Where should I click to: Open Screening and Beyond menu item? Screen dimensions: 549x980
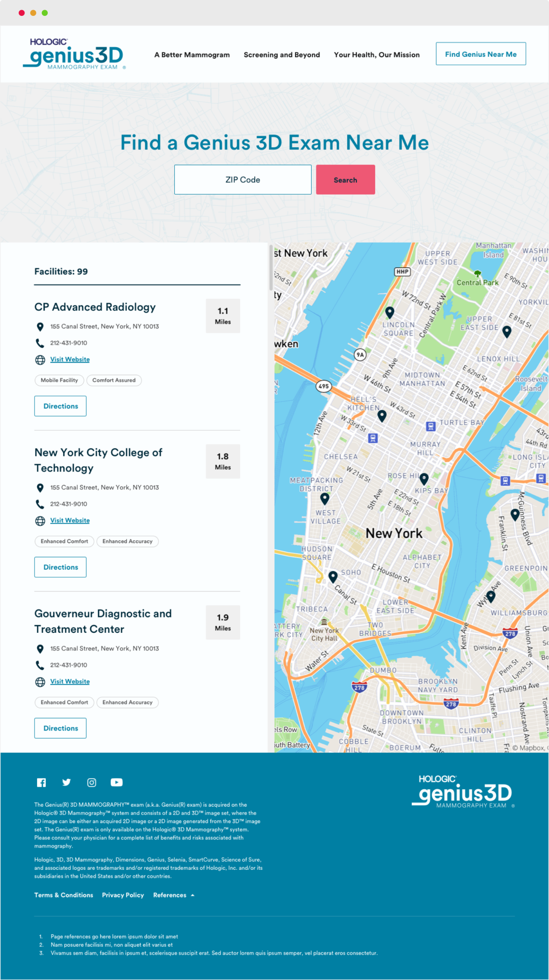(282, 55)
